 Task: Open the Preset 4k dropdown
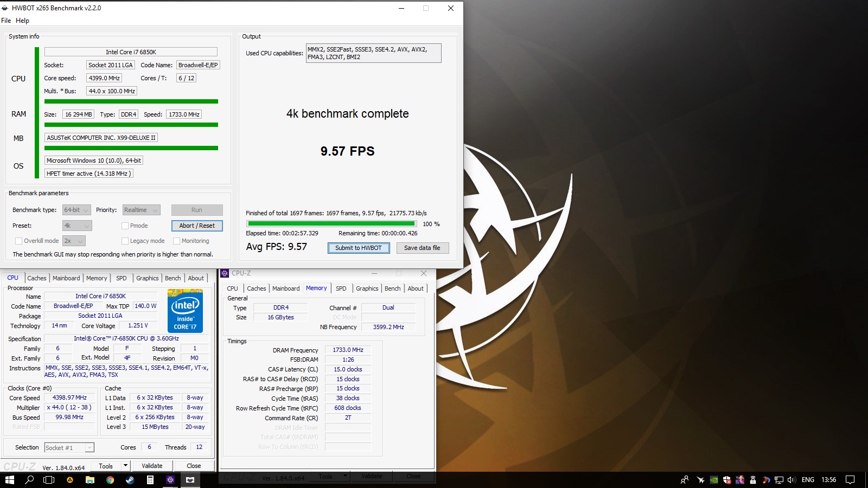(x=77, y=226)
